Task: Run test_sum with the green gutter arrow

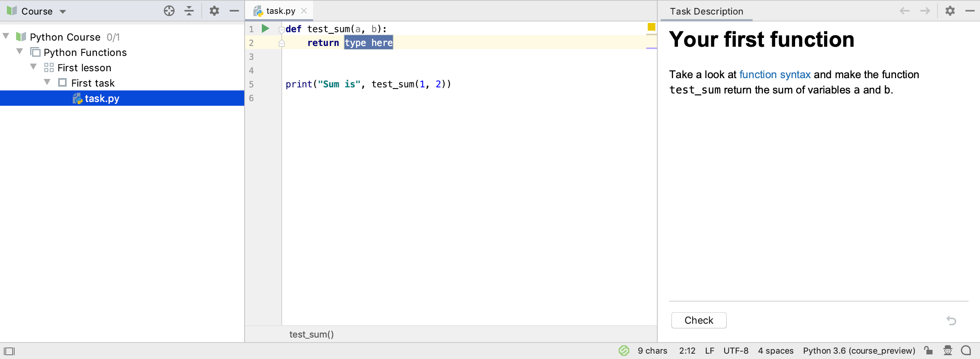Action: tap(265, 29)
